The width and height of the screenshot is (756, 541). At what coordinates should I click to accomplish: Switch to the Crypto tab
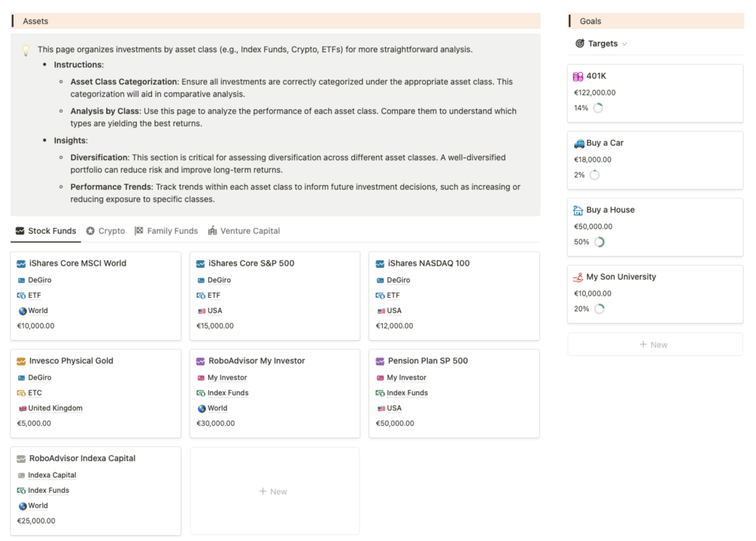(x=105, y=231)
